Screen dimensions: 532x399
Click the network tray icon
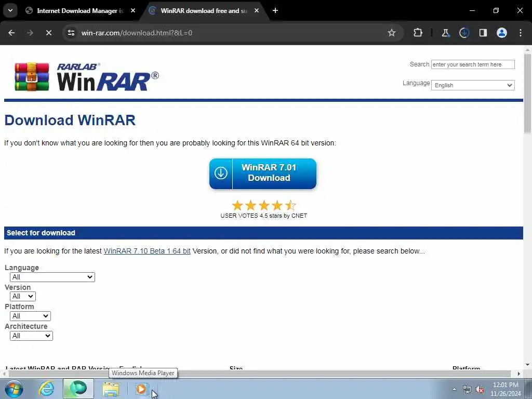(x=467, y=390)
